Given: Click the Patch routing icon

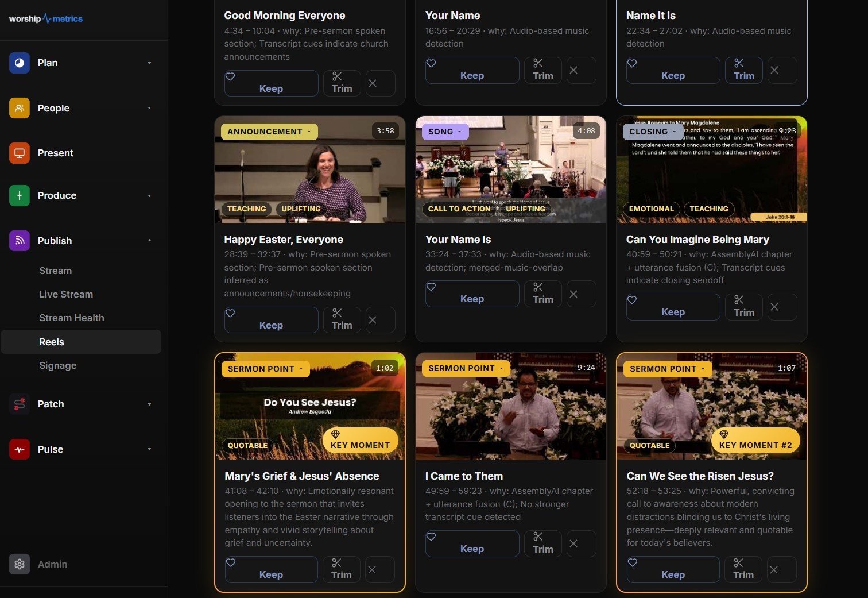Looking at the screenshot, I should 20,404.
